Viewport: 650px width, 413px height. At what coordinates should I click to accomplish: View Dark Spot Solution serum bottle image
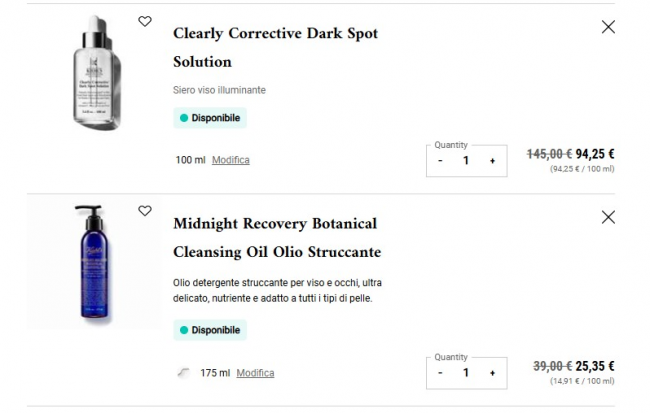(97, 72)
